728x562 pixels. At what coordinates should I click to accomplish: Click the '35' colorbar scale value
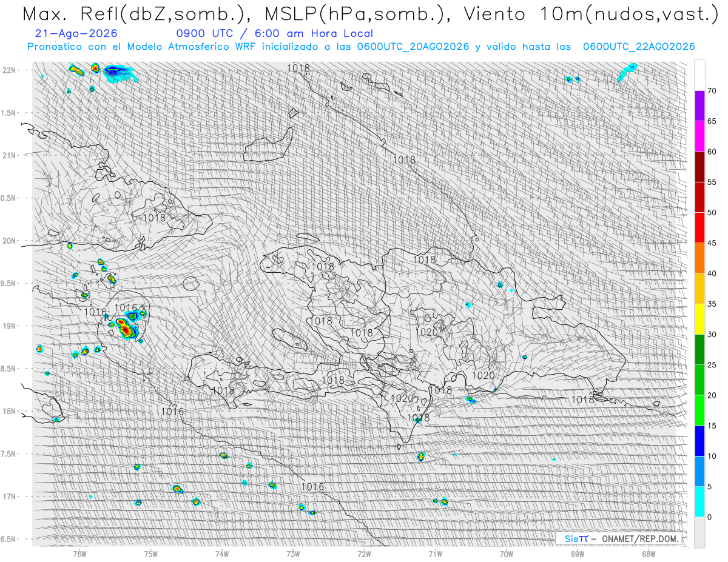pos(712,304)
